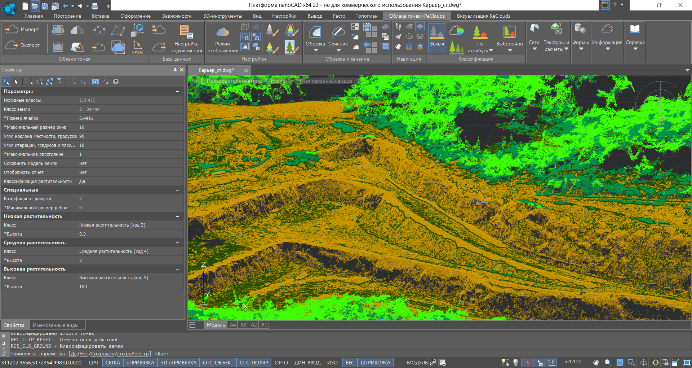Click the CPSM coordinate icon
This screenshot has width=692, height=368.
[x=138, y=47]
